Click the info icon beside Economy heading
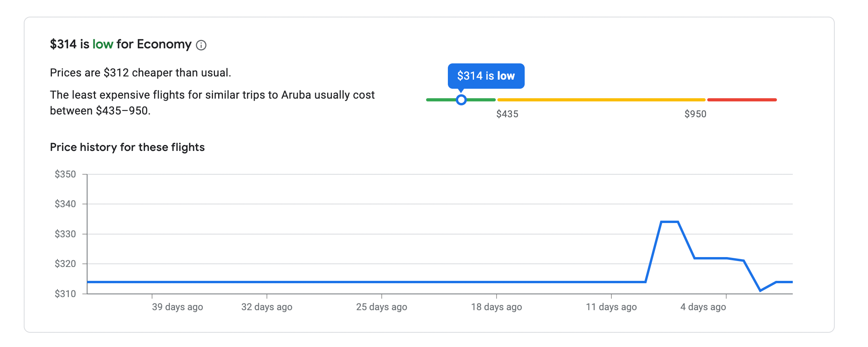 coord(201,45)
